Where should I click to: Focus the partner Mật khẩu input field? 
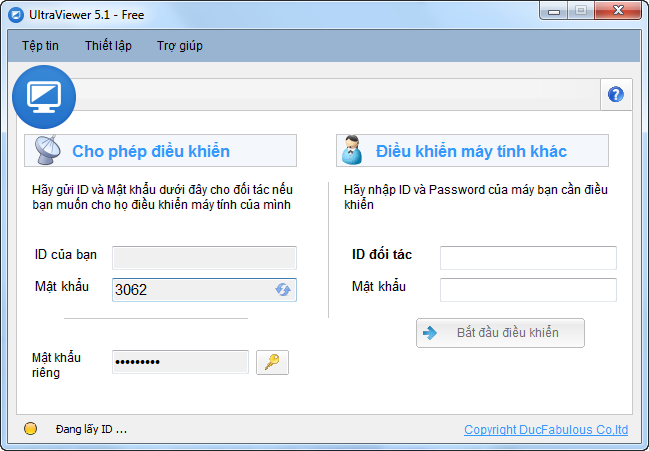(528, 290)
